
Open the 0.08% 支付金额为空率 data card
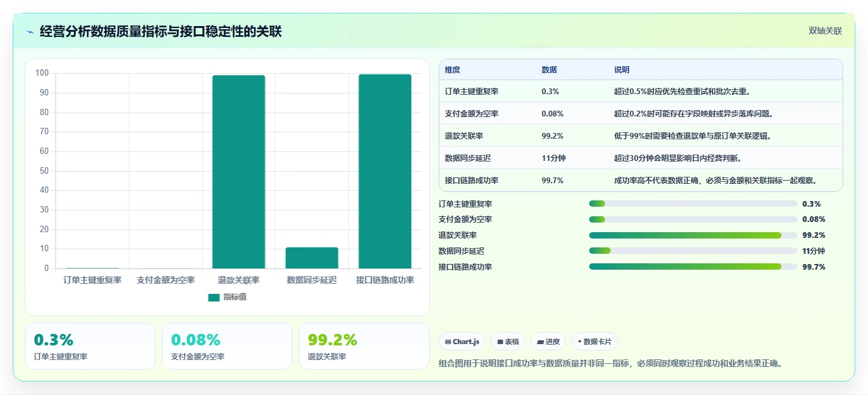click(x=227, y=346)
